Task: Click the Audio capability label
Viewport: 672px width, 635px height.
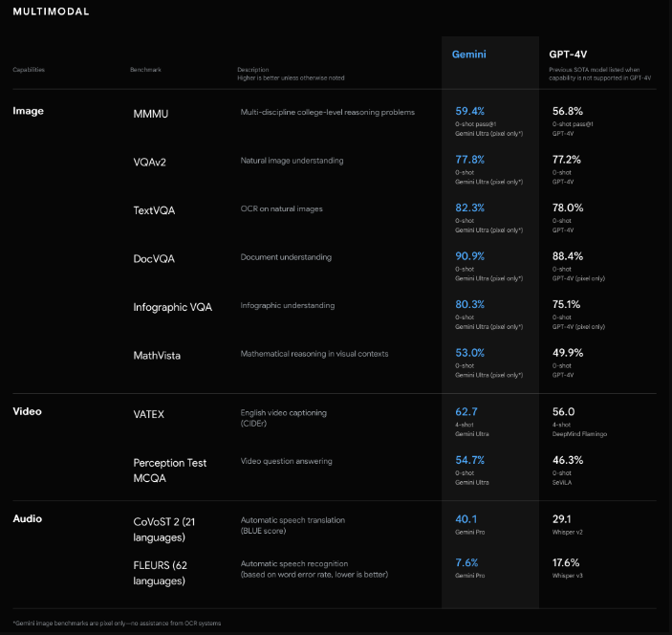Action: (28, 518)
